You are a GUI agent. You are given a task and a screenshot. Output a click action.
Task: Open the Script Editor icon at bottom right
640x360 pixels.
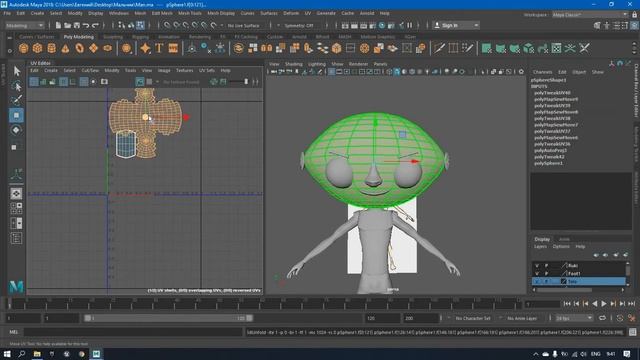[x=633, y=332]
